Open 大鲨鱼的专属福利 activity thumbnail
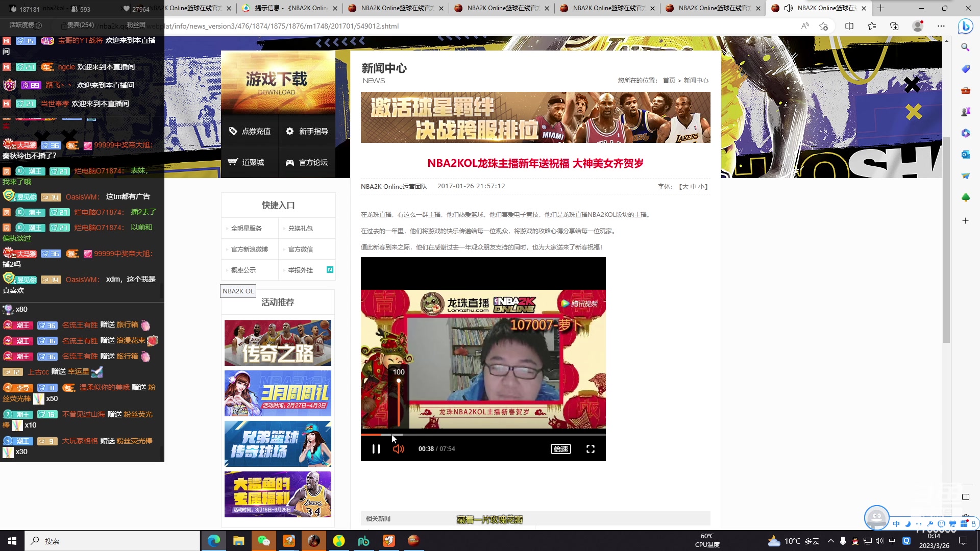Image resolution: width=980 pixels, height=551 pixels. click(x=278, y=494)
